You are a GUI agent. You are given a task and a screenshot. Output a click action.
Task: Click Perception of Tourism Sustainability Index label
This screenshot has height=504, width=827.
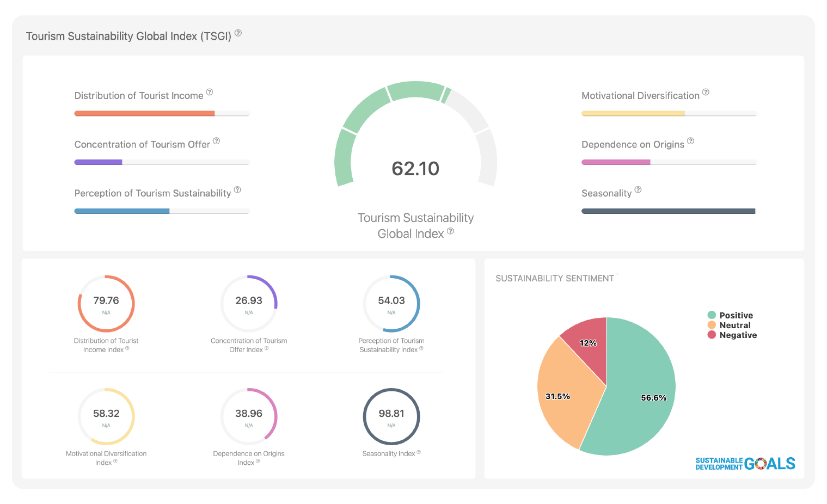(391, 345)
